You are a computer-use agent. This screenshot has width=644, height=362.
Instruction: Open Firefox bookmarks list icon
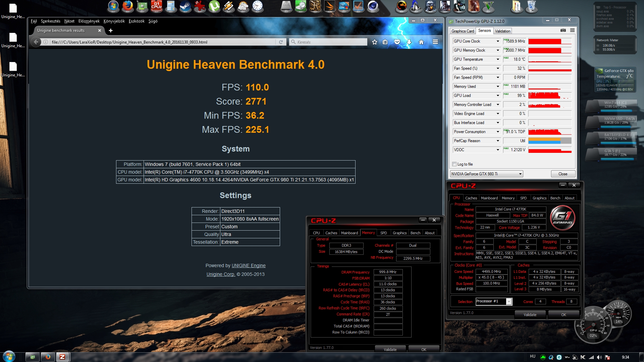tap(385, 42)
